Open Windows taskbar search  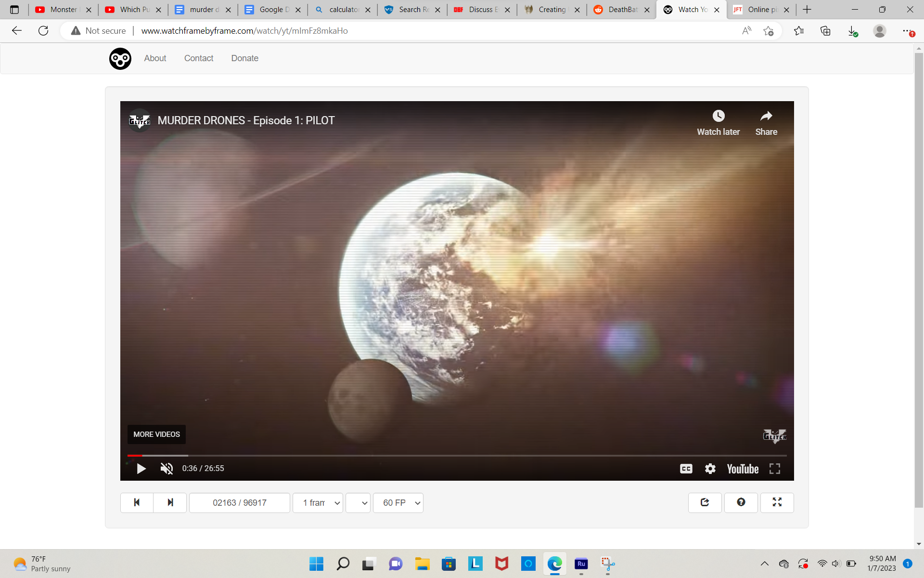point(343,564)
